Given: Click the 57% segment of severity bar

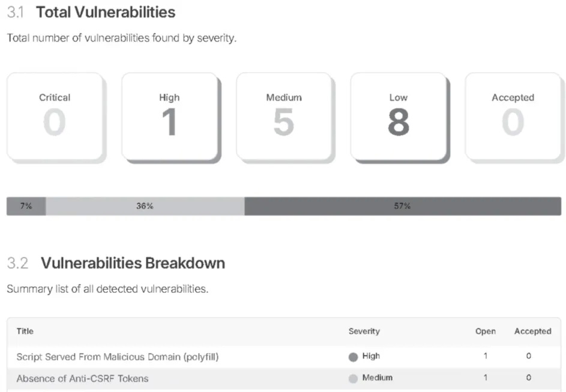Looking at the screenshot, I should pos(403,206).
